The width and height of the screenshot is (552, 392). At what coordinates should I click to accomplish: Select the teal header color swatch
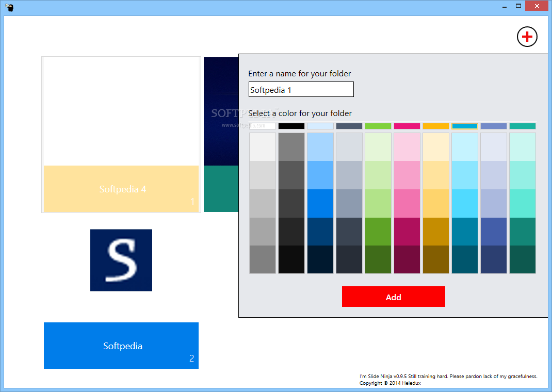(x=523, y=126)
